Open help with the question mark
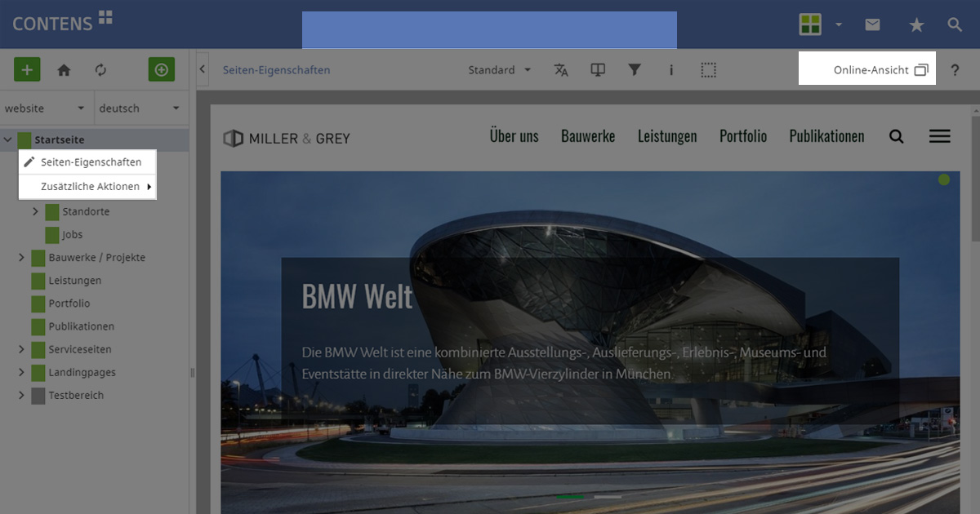Screen dimensions: 980x514 click(x=955, y=70)
